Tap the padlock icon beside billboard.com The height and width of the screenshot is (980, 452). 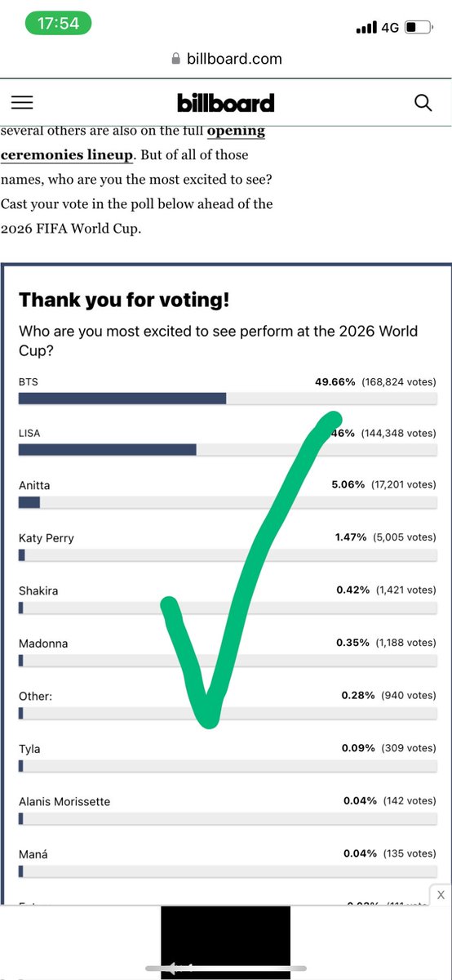175,59
